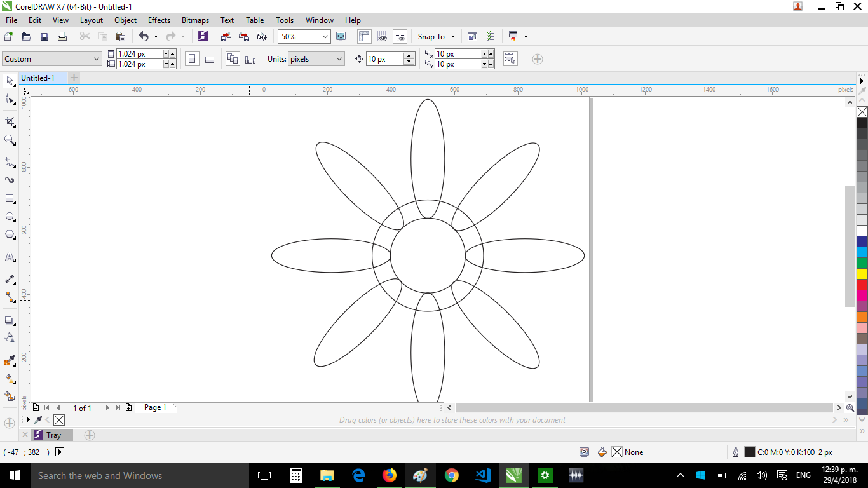Toggle Treat as Filled button
Viewport: 868px width, 488px height.
click(x=510, y=59)
